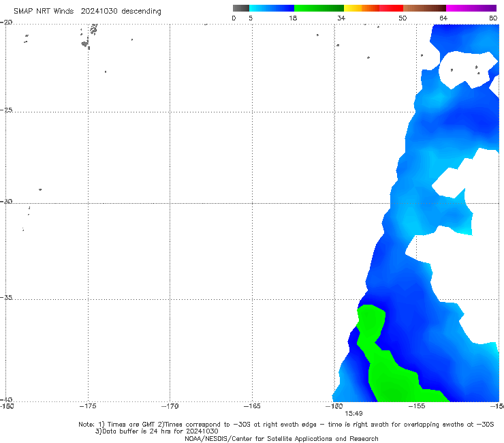Viewport: 504px width, 443px height.
Task: Click the note "3)Data buffer is 24 hrs"
Action: point(157,431)
